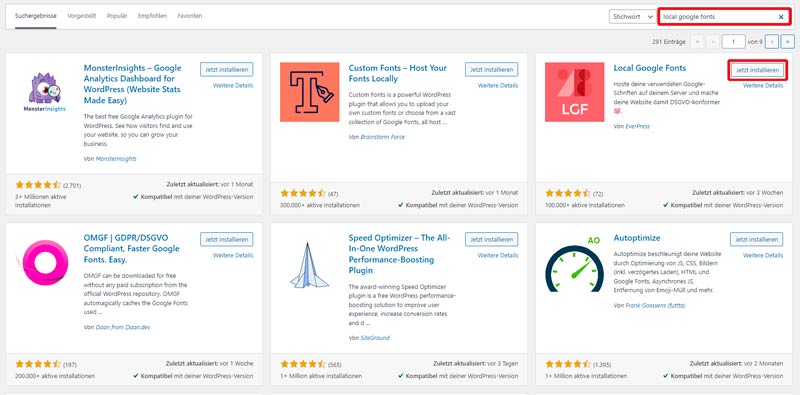Select '300.000+ aktive Installationen' text

coord(320,205)
